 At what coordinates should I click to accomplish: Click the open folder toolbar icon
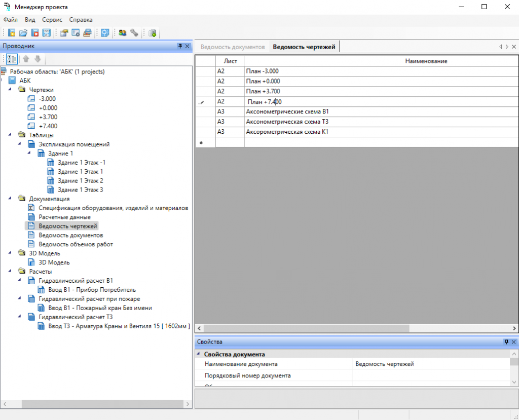tap(23, 33)
